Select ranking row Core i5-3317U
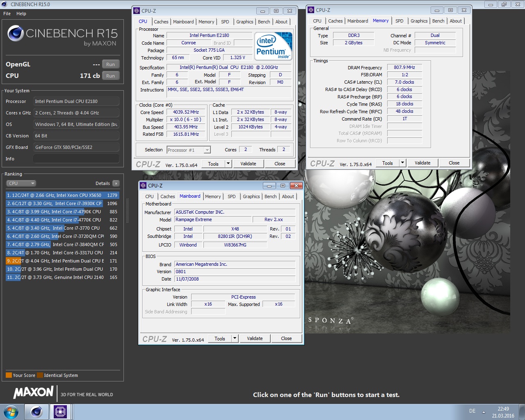The width and height of the screenshot is (525, 420). coord(62,253)
